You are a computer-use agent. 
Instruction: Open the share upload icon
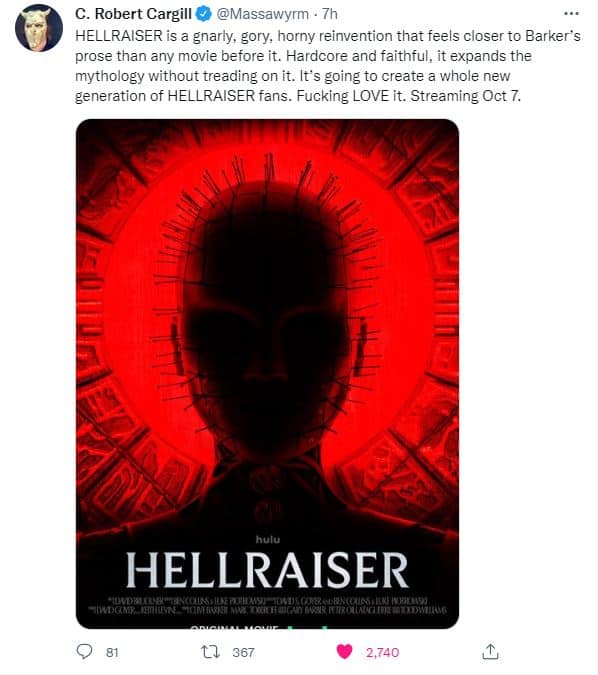point(490,651)
